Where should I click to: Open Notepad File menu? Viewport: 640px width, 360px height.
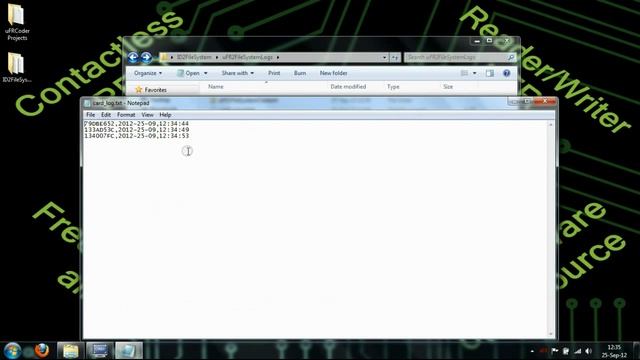click(x=91, y=115)
